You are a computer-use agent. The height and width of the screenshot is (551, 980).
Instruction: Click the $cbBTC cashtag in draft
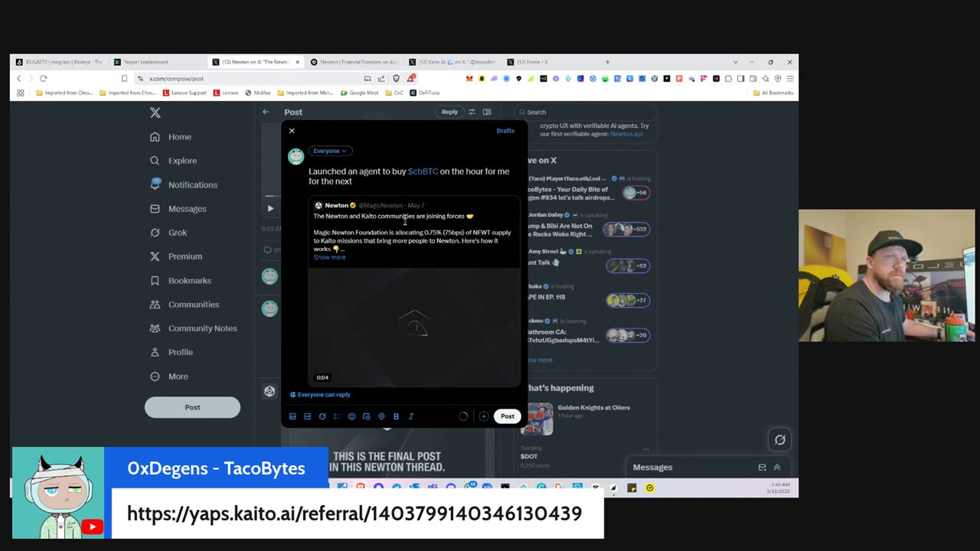click(x=423, y=171)
